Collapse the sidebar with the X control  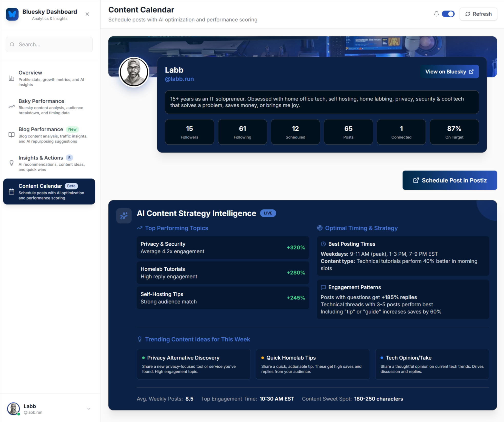[87, 14]
